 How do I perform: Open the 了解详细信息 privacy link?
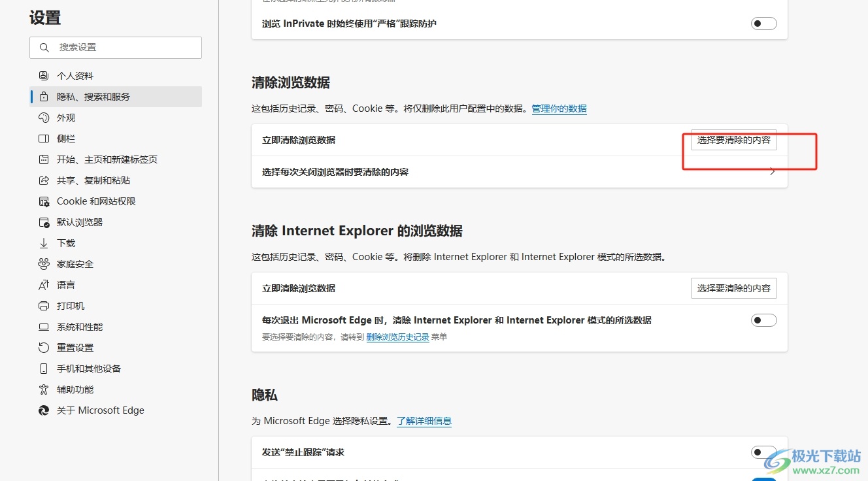(424, 421)
